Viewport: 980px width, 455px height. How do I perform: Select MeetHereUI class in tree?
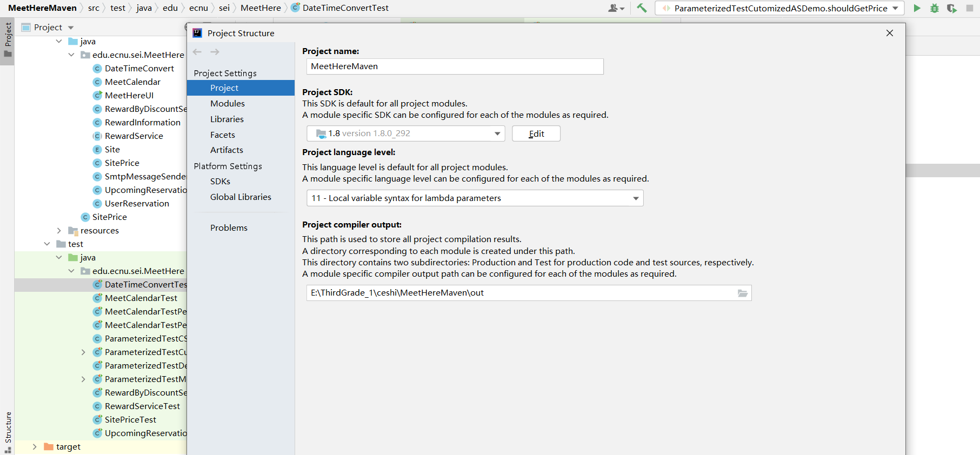pos(129,95)
